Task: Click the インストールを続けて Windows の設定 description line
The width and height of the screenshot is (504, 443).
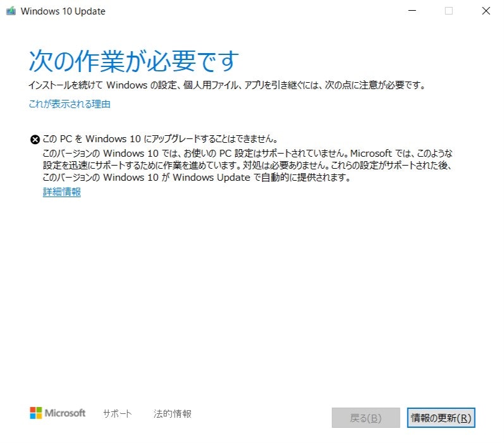Action: click(227, 85)
